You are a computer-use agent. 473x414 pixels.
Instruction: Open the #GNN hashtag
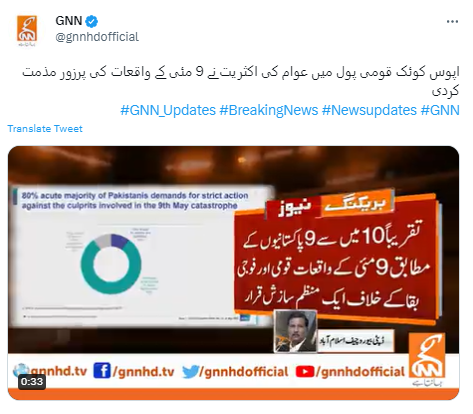(x=440, y=110)
